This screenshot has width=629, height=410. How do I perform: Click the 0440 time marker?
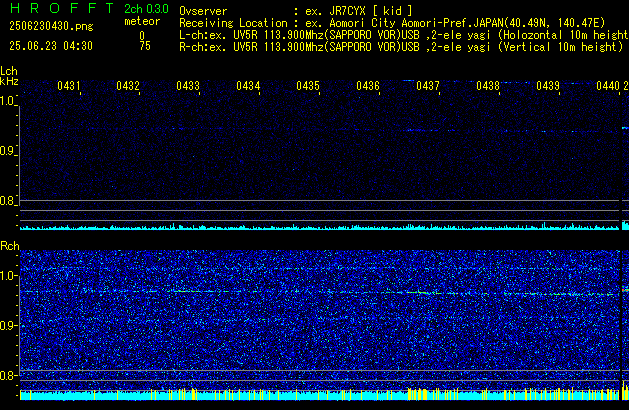(x=608, y=86)
